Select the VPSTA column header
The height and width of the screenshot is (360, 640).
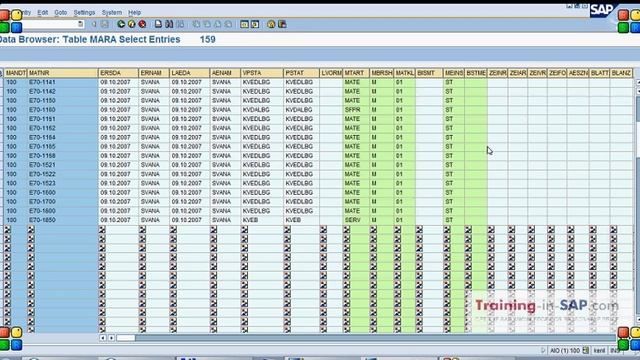pos(262,73)
